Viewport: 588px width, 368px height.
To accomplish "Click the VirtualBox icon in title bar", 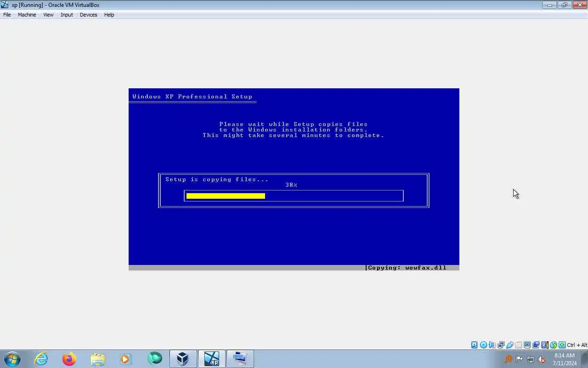I will [x=5, y=5].
